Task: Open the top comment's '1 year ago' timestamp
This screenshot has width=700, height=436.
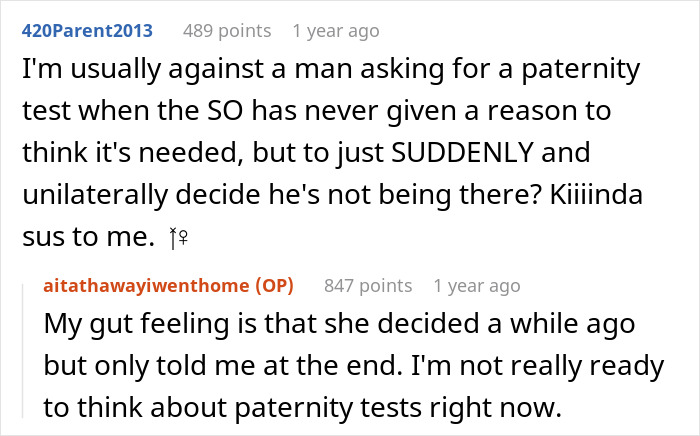Action: pyautogui.click(x=335, y=31)
